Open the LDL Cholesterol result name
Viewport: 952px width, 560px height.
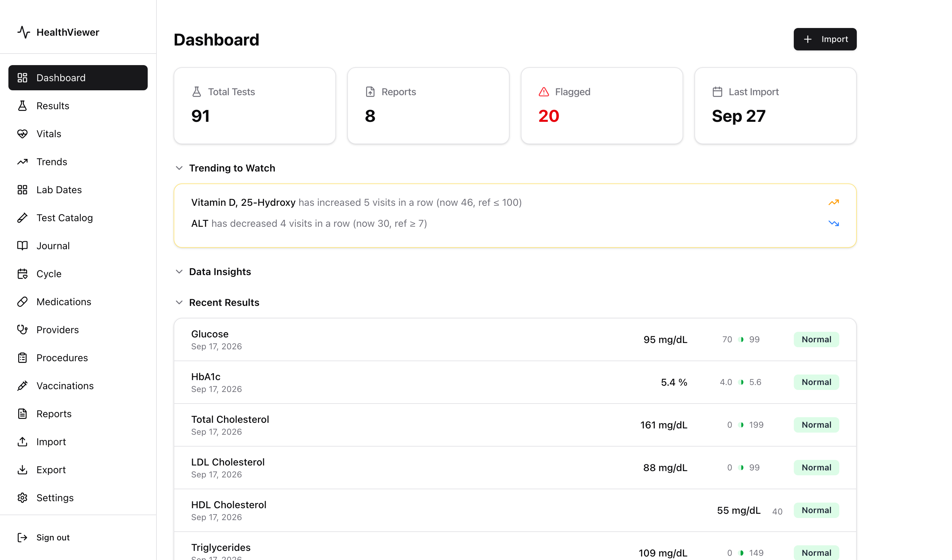click(228, 462)
